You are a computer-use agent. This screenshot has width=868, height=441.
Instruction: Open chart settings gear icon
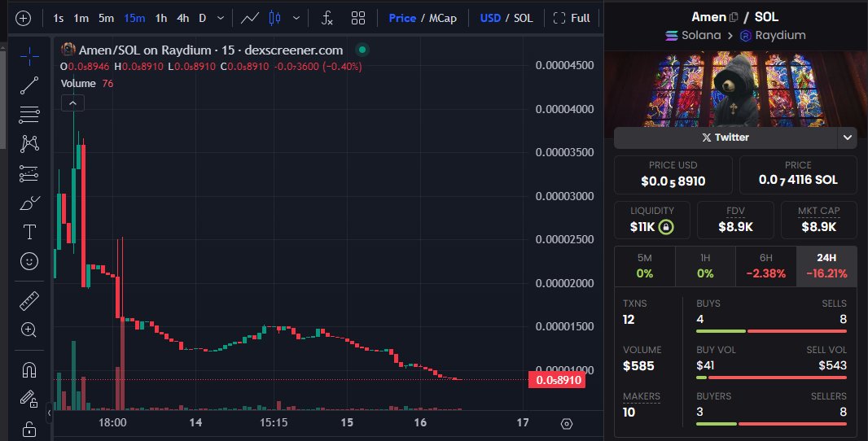tap(566, 424)
